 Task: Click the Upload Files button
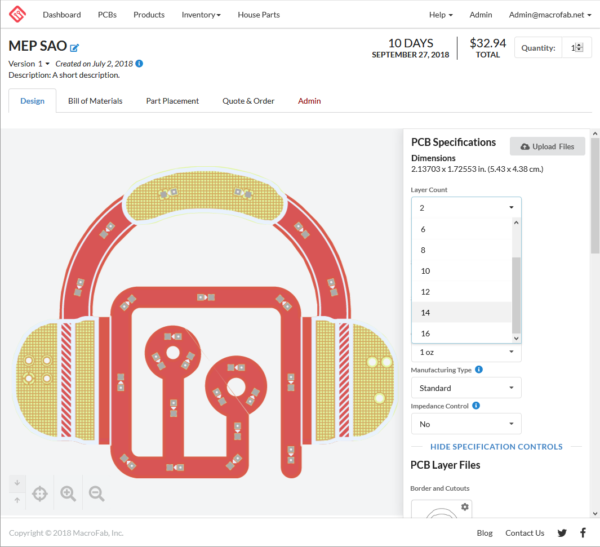(x=547, y=146)
